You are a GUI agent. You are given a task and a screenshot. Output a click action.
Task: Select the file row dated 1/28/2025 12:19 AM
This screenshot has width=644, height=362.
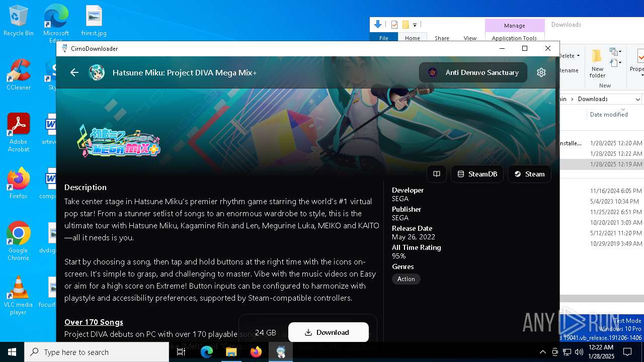point(602,164)
